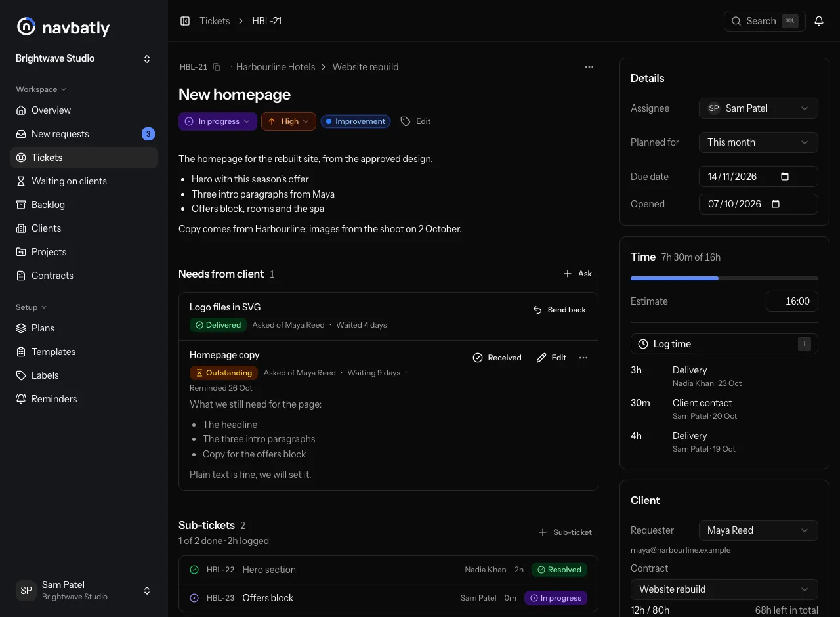
Task: Click calendar icon in Due date field
Action: 785,177
